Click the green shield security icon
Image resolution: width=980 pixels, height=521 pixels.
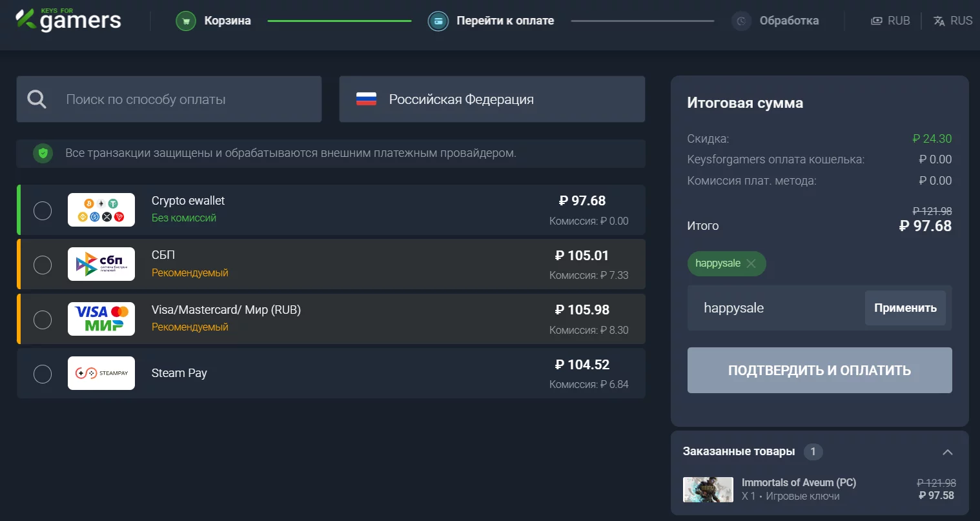(x=43, y=153)
